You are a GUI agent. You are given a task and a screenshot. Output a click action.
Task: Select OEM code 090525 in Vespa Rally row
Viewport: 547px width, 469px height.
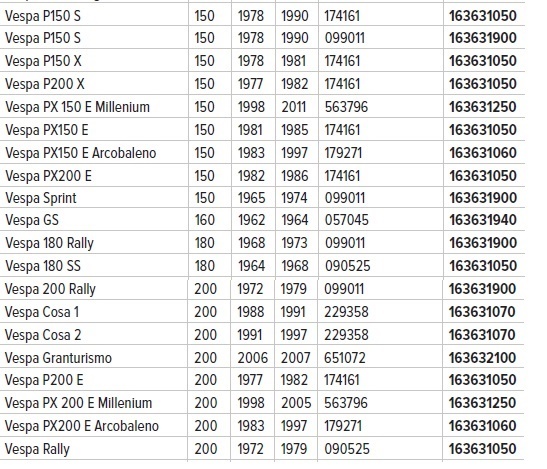(347, 449)
